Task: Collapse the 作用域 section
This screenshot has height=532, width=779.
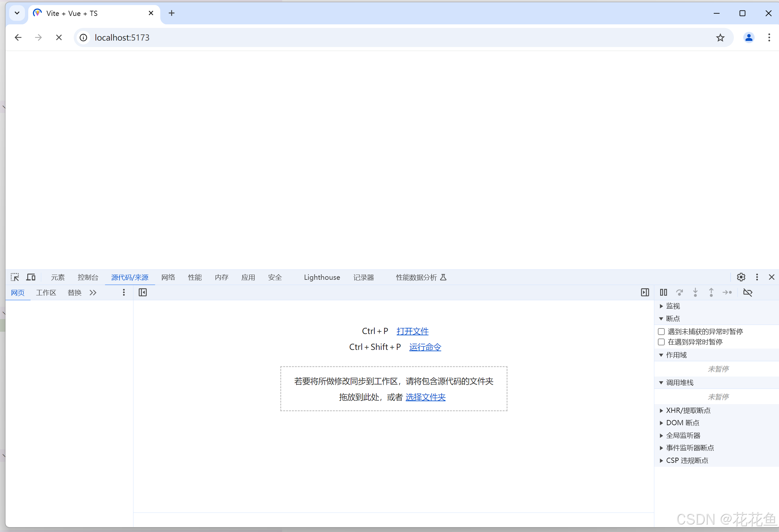Action: tap(716, 355)
